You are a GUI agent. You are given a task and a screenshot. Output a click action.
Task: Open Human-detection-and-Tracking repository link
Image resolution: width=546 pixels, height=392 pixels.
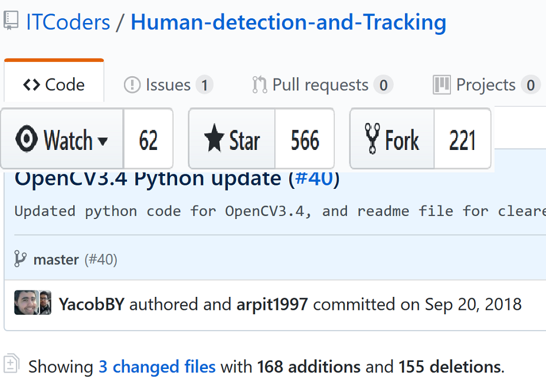pos(288,22)
